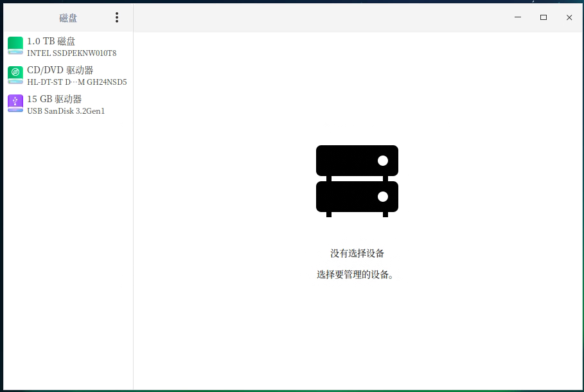Click the 没有选择设备 heading text

(x=357, y=253)
